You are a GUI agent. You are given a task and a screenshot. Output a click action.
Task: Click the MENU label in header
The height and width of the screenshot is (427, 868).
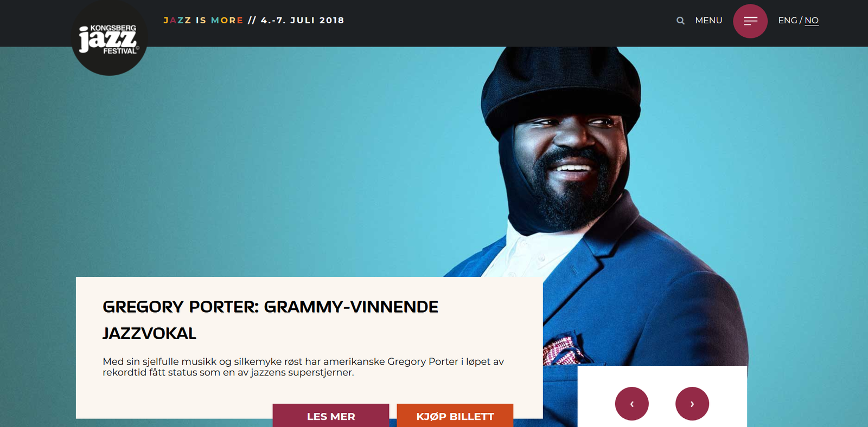(709, 21)
